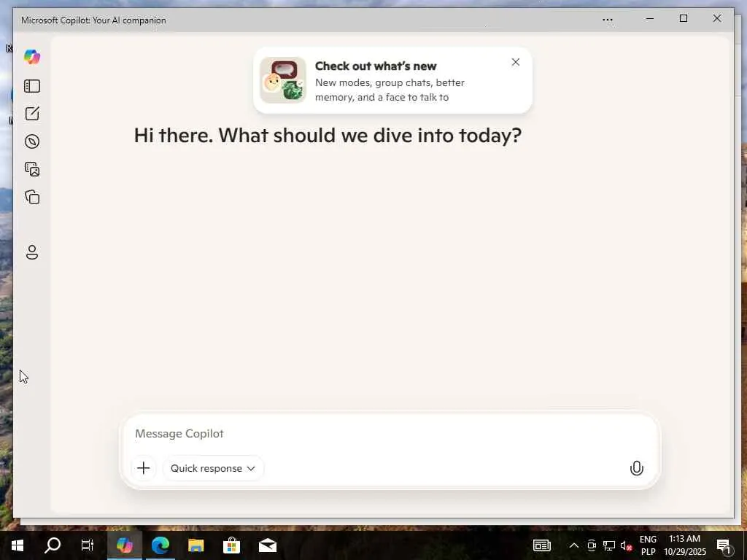Viewport: 747px width, 560px height.
Task: Open the Pages stacked-squares icon
Action: [32, 197]
